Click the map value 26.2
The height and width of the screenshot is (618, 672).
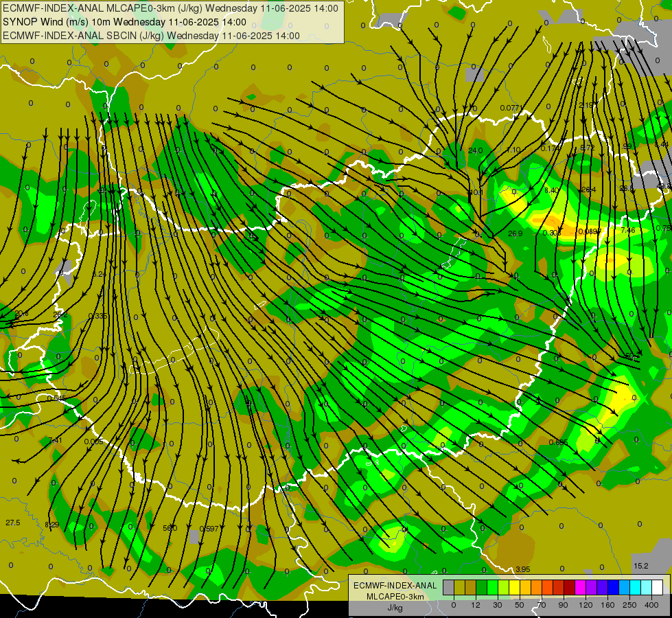pyautogui.click(x=60, y=314)
